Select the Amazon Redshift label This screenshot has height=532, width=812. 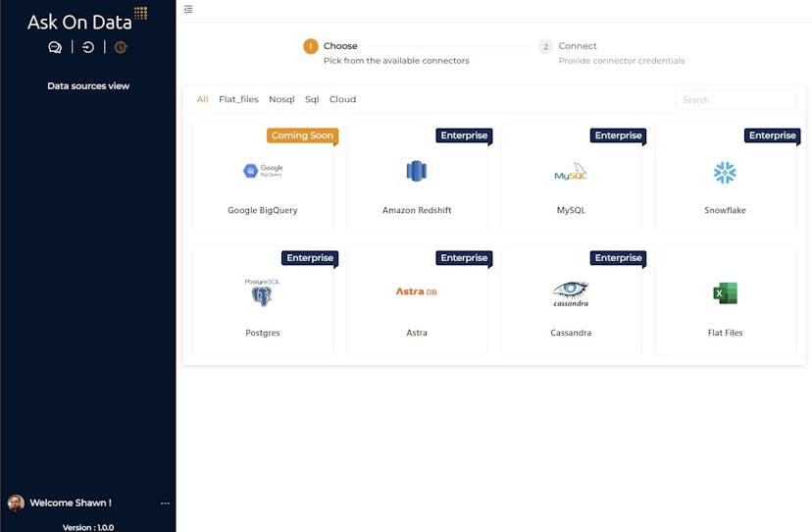pyautogui.click(x=417, y=210)
